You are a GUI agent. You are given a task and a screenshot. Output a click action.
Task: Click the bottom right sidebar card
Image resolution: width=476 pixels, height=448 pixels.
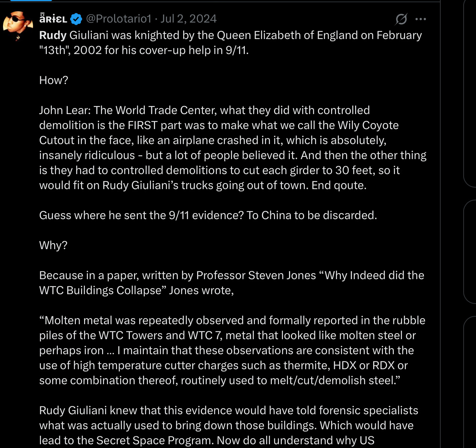pos(470,383)
